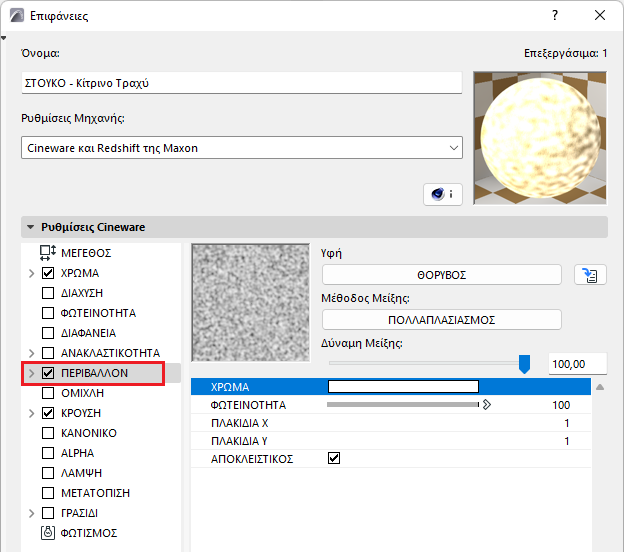Viewport: 624px width, 552px height.
Task: Enable the ΜΕΤΑΤΟΠΙΣΗ channel checkbox
Action: 48,493
